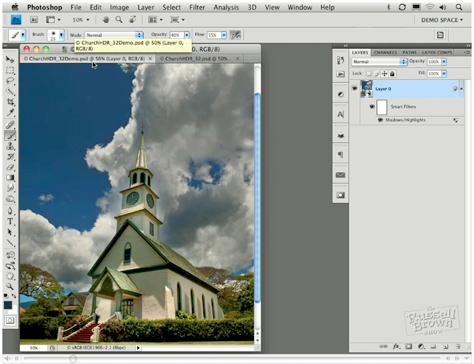Open the Analysis menu
Image resolution: width=474 pixels, height=364 pixels.
[x=226, y=7]
